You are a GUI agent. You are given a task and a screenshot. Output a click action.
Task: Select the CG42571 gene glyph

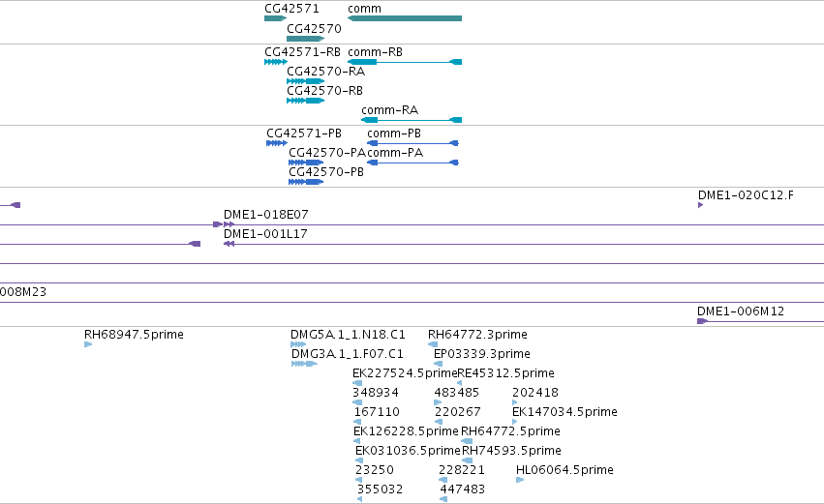tap(275, 18)
